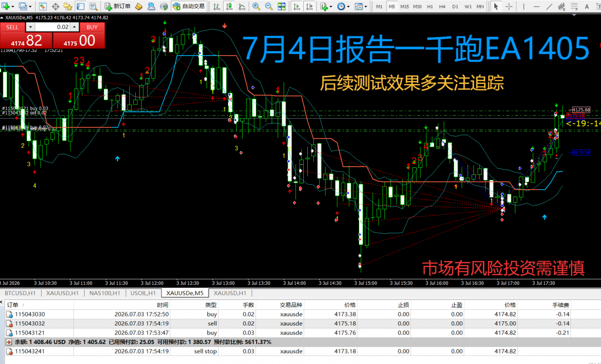Toggle the Terminal window icon
The image size is (601, 364).
point(81,6)
